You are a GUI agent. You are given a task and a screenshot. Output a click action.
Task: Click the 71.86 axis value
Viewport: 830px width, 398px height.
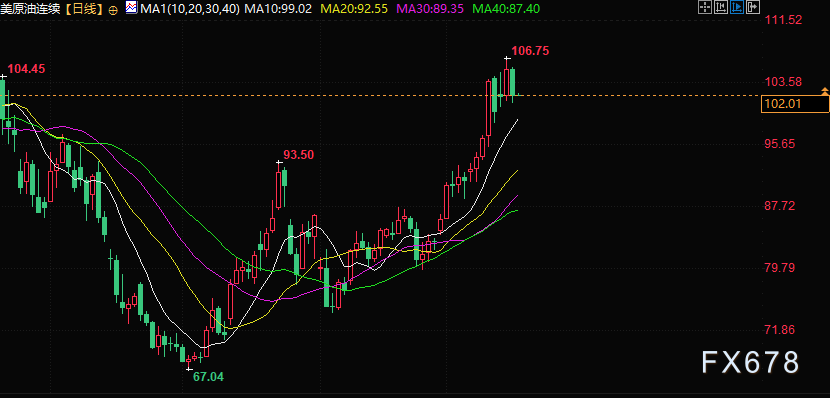781,330
